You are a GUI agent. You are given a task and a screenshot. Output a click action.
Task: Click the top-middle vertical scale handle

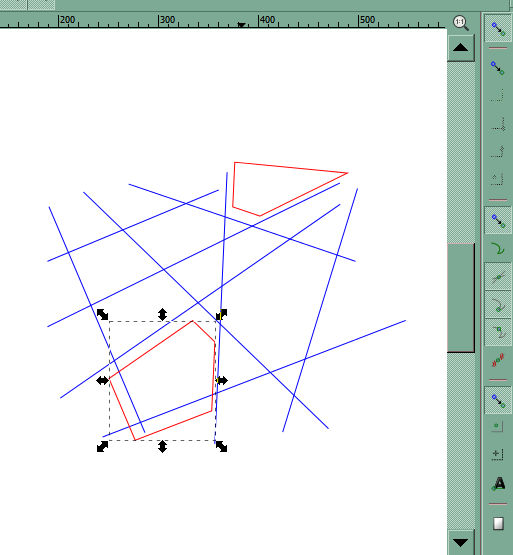162,314
